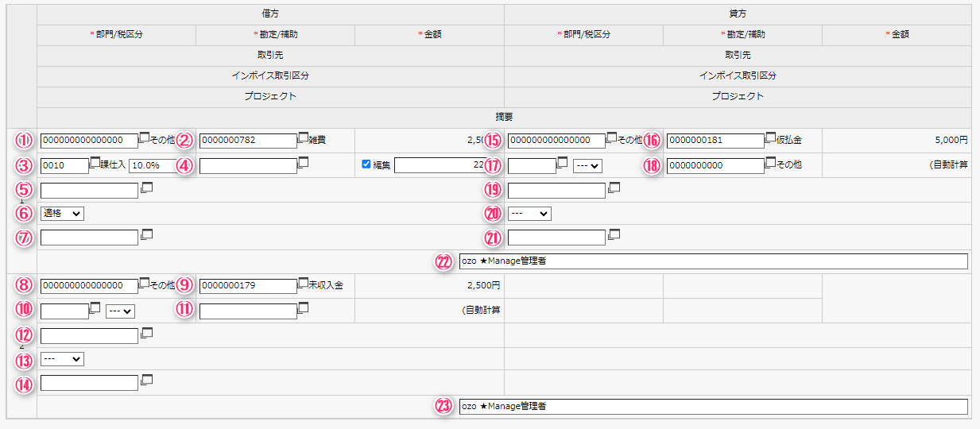Click lookup icon for debit project field ⑦

tap(145, 234)
